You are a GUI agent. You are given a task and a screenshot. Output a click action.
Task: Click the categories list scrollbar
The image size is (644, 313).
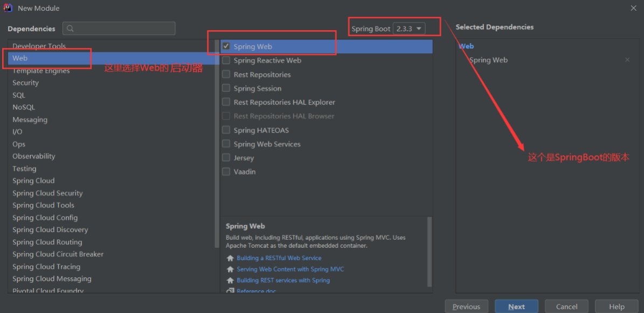click(217, 144)
